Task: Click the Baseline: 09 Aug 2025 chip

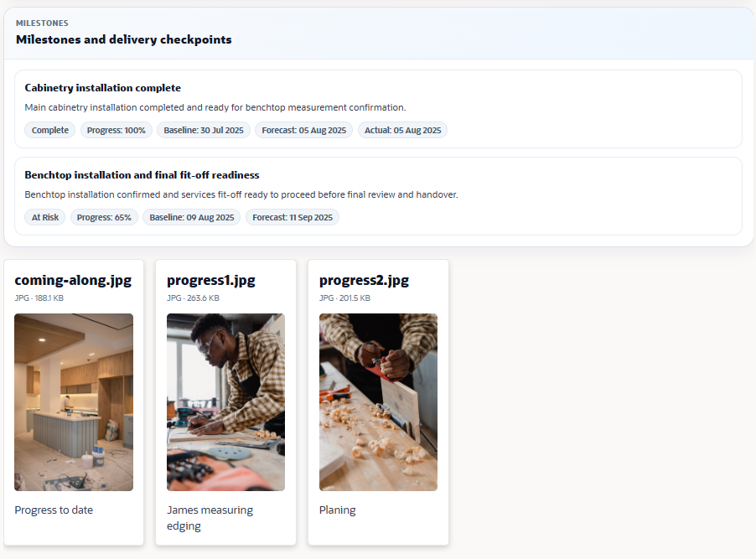Action: (191, 218)
